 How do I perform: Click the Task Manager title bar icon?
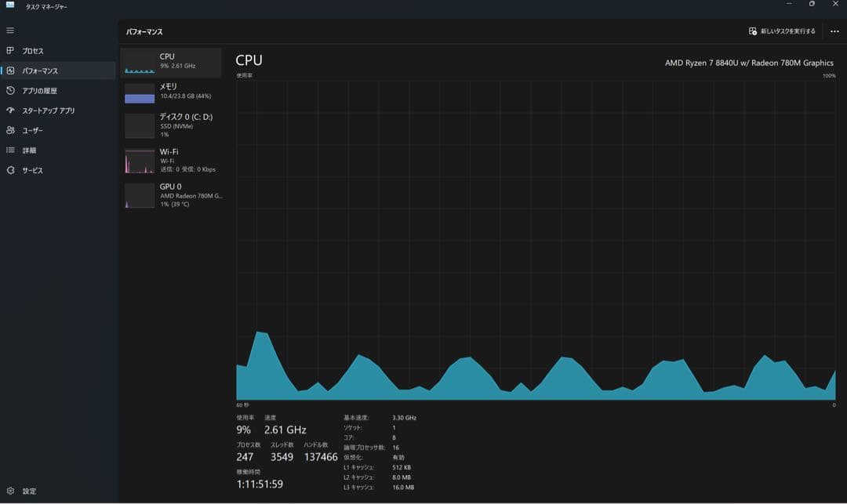pyautogui.click(x=10, y=5)
